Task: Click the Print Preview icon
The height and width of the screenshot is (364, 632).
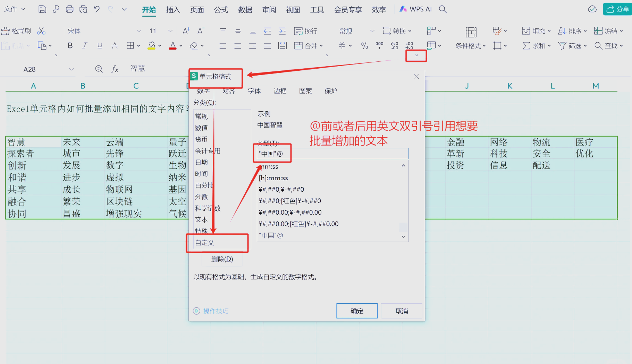Action: tap(83, 9)
